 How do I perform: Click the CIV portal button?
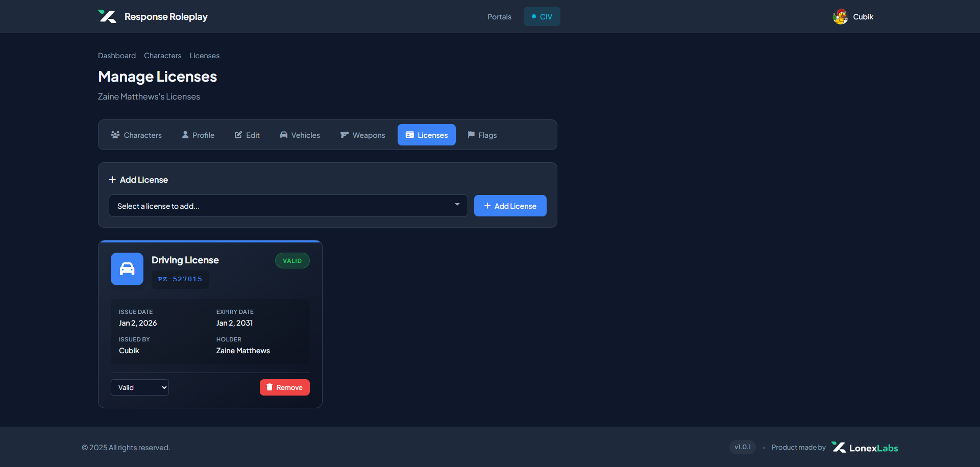pos(542,16)
